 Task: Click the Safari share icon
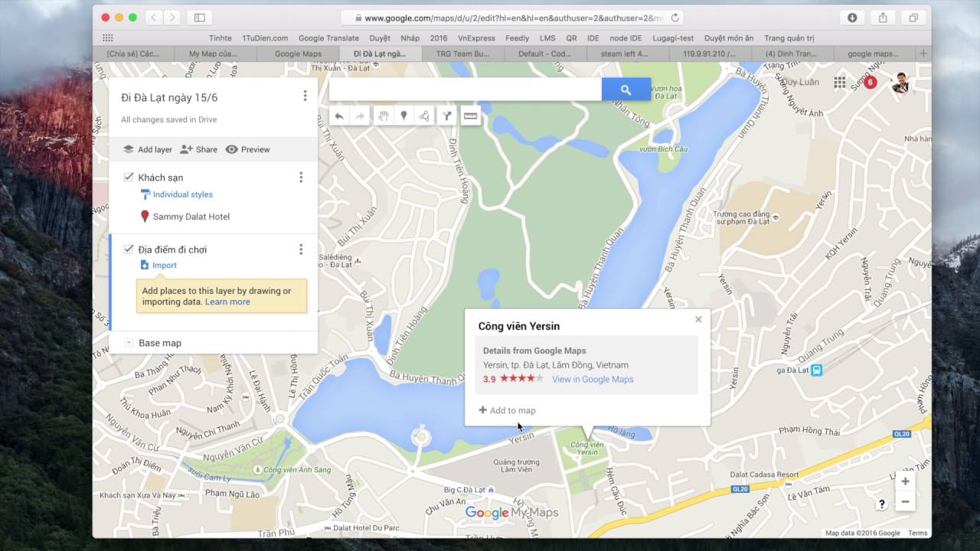(x=883, y=18)
